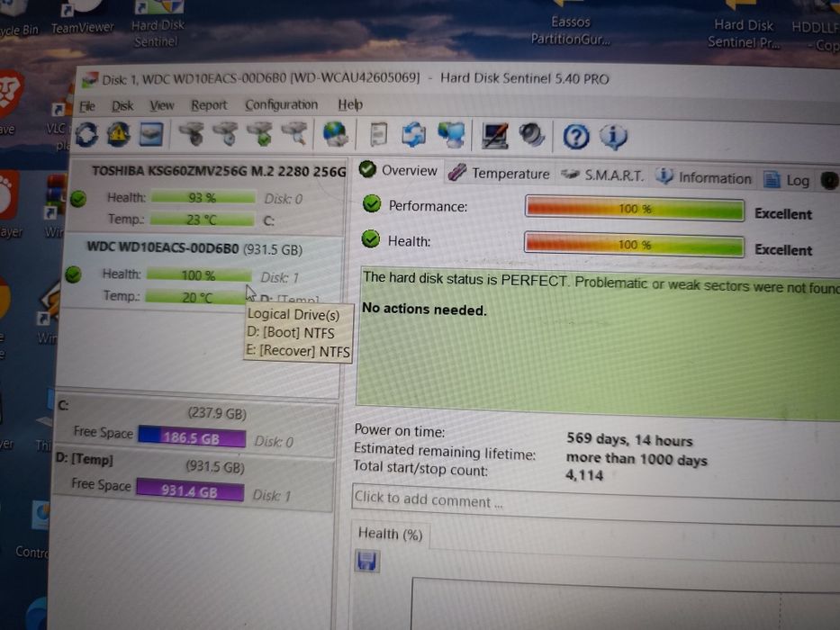840x630 pixels.
Task: Click the floppy save icon under Health (%)
Action: click(367, 562)
